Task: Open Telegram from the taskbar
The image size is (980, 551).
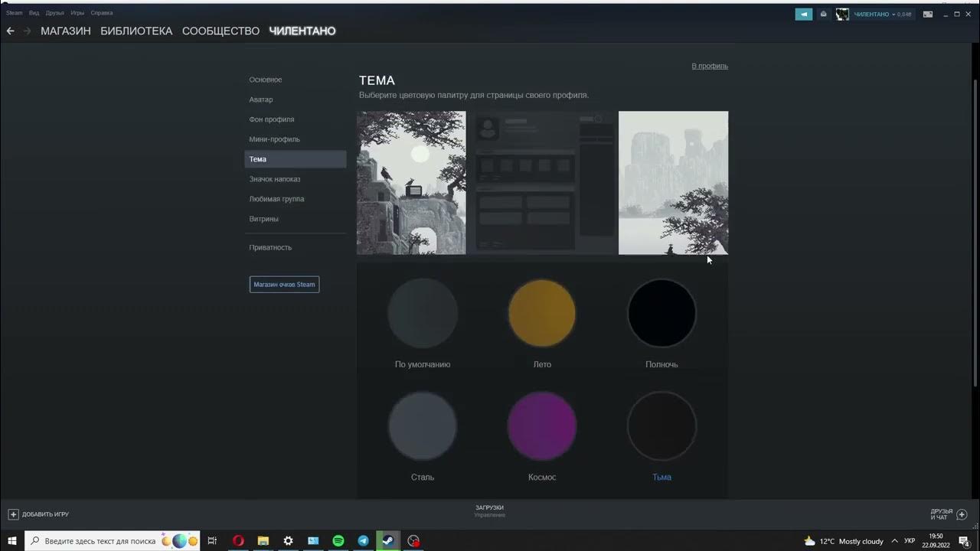Action: pyautogui.click(x=364, y=541)
